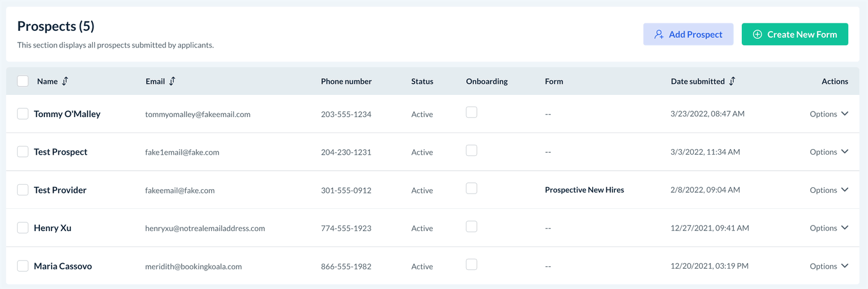Viewport: 868px width, 289px height.
Task: Click the person icon in Add Prospect
Action: (659, 35)
